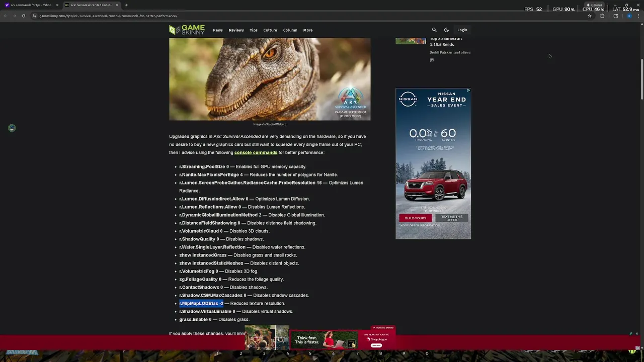
Task: Close the bottom banner ad
Action: click(x=636, y=334)
